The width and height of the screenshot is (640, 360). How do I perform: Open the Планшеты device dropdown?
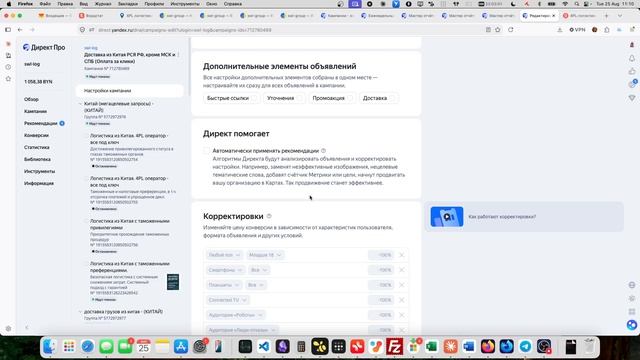pos(224,285)
